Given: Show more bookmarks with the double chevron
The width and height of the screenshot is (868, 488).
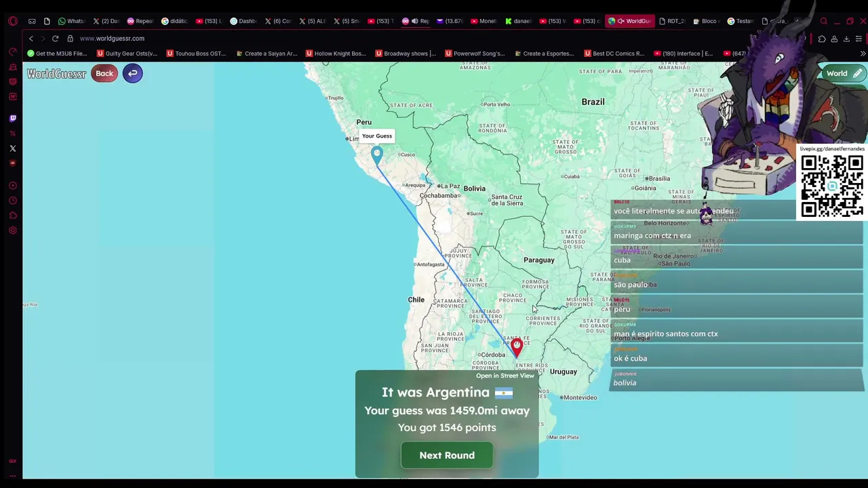Looking at the screenshot, I should 863,54.
